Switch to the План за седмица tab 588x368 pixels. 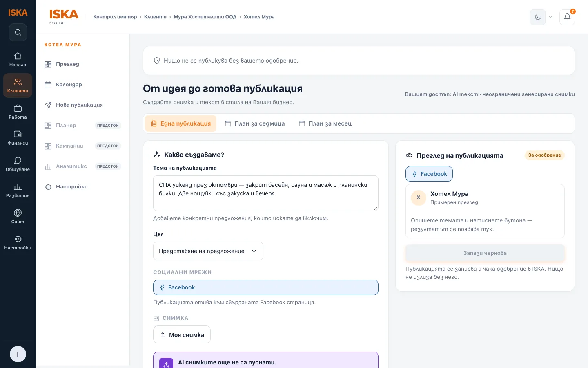coord(255,123)
